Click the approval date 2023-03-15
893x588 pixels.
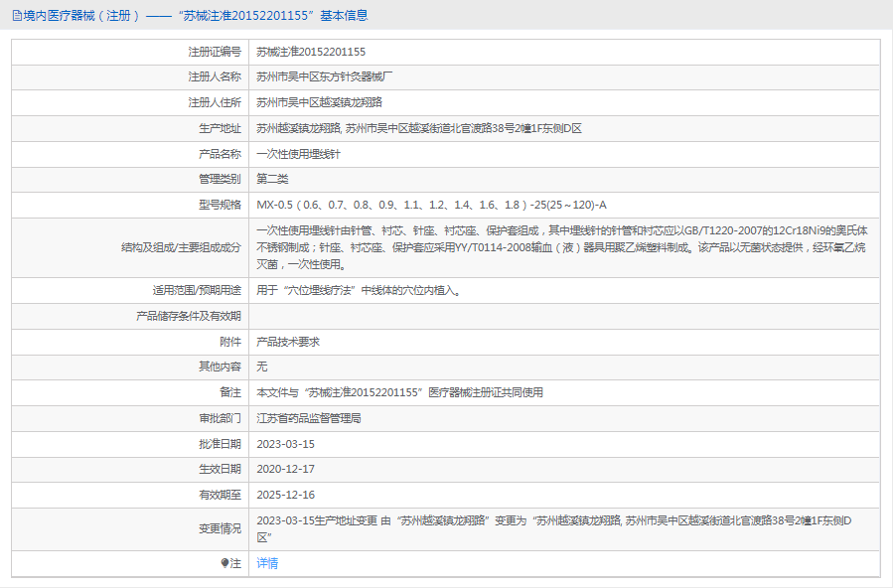285,444
